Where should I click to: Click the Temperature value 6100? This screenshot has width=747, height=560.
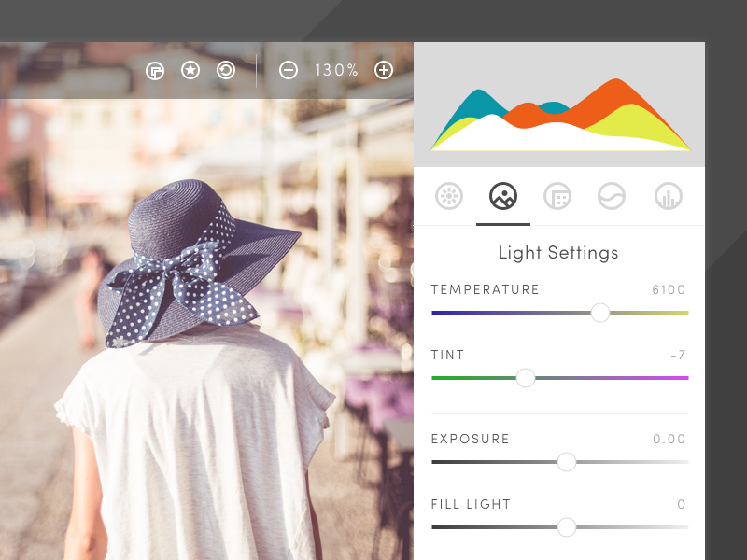point(669,289)
